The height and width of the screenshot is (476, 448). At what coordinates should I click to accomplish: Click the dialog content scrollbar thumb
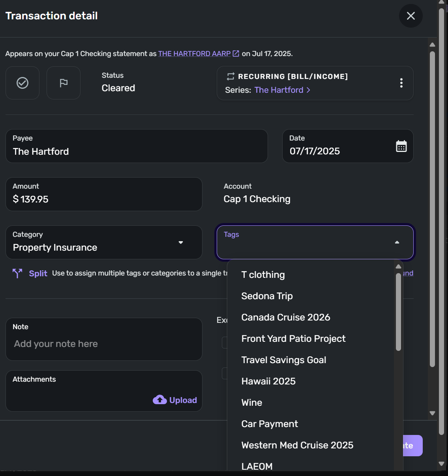coord(432,209)
